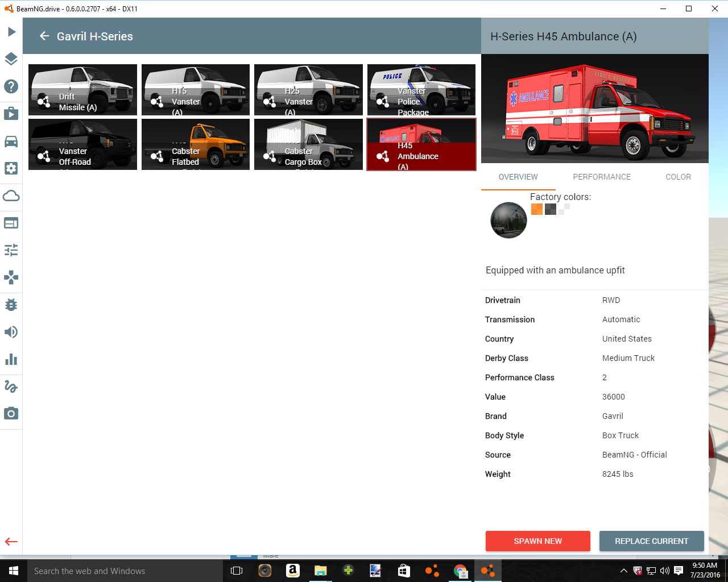728x582 pixels.
Task: Show hidden system tray icons
Action: (x=623, y=571)
